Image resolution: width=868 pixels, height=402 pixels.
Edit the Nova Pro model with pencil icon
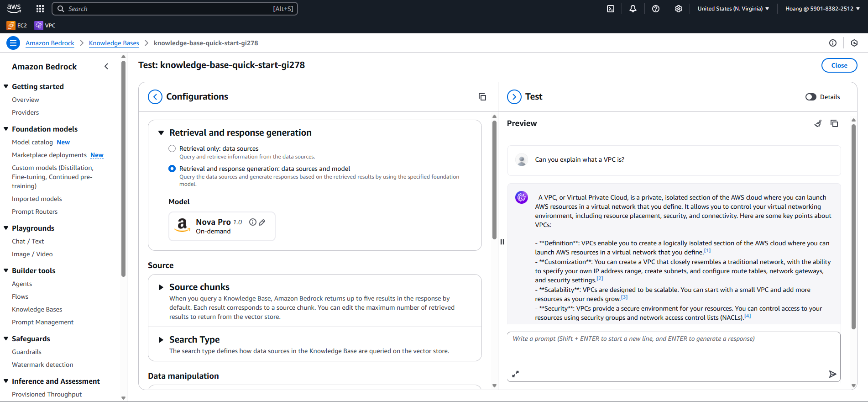262,222
